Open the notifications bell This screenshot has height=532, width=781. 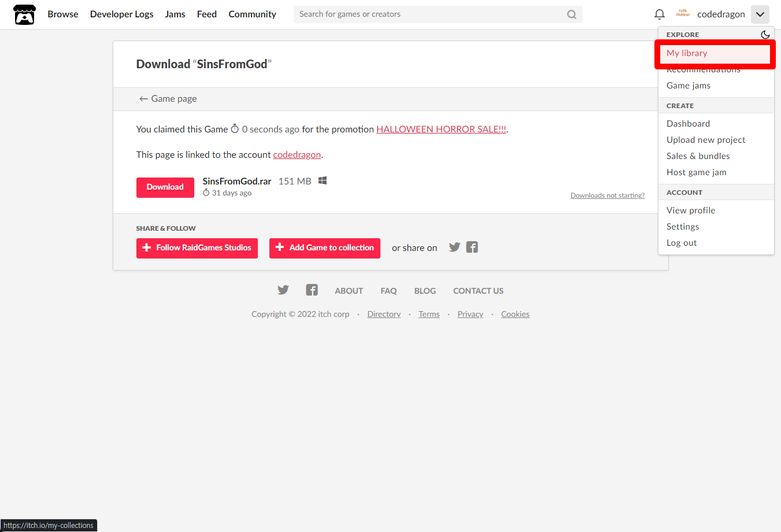tap(659, 14)
